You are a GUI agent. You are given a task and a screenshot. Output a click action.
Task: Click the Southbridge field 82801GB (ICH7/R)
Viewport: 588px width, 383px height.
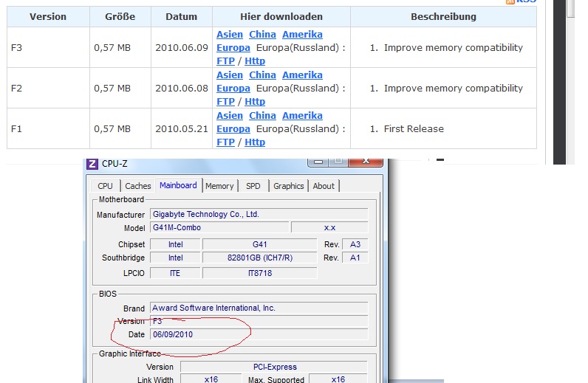coord(259,258)
